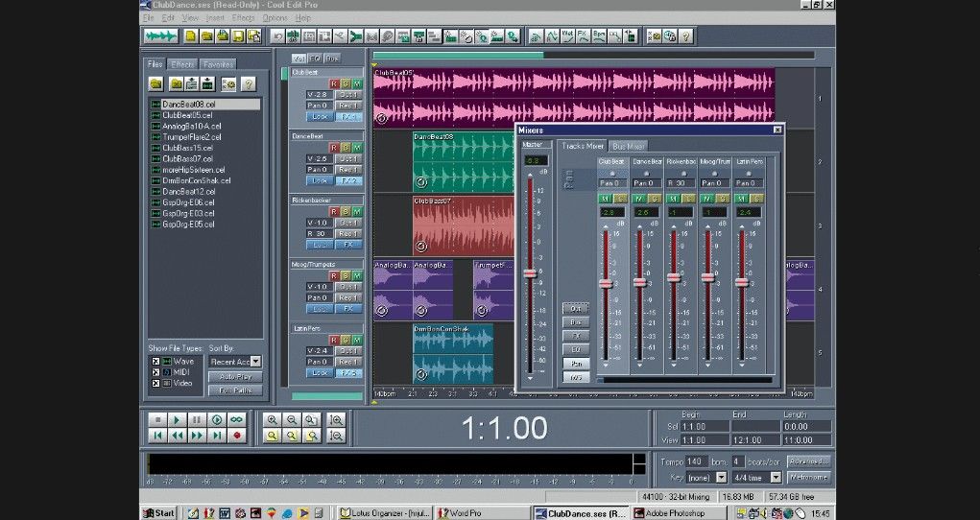The width and height of the screenshot is (980, 520).
Task: Click the Windows Start button
Action: tap(158, 513)
